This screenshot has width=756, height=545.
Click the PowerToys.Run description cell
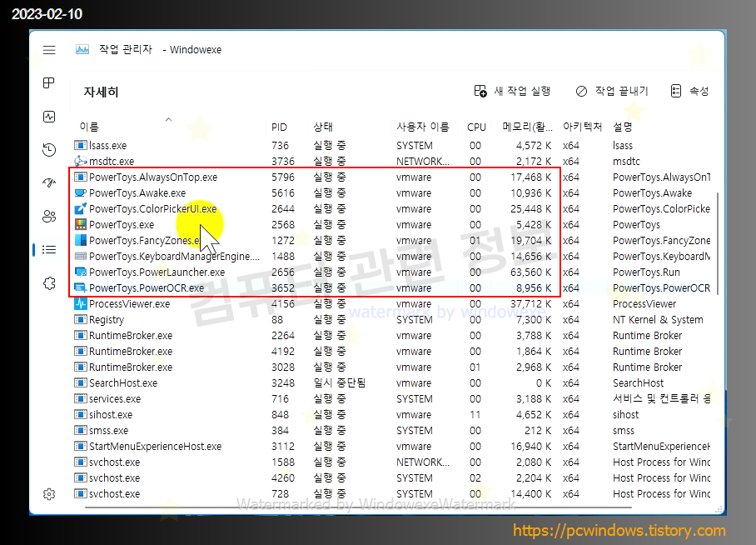[646, 272]
